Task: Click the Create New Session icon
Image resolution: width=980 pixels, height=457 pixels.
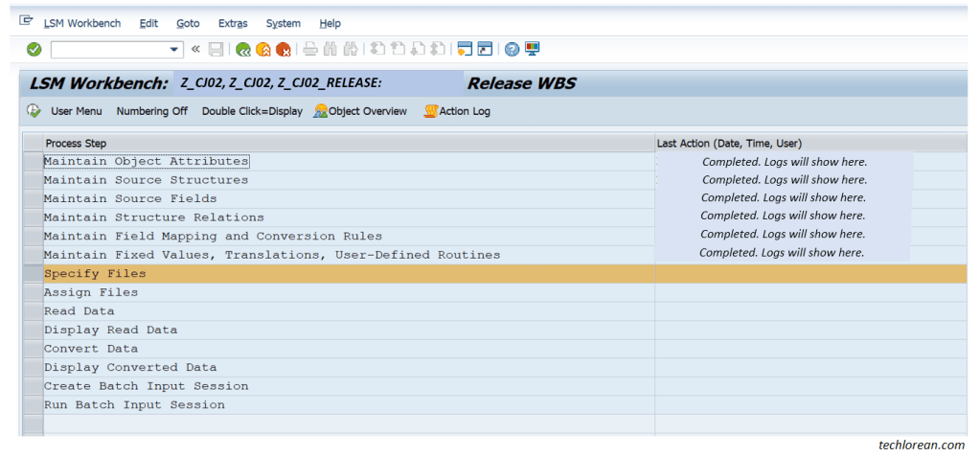Action: 465,50
